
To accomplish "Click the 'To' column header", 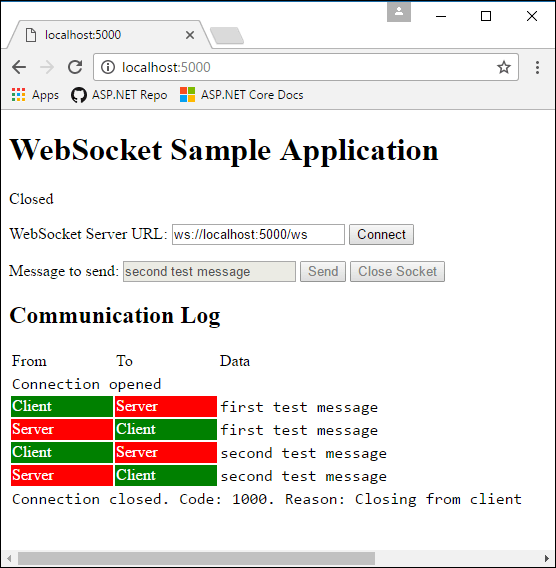I will coord(124,361).
